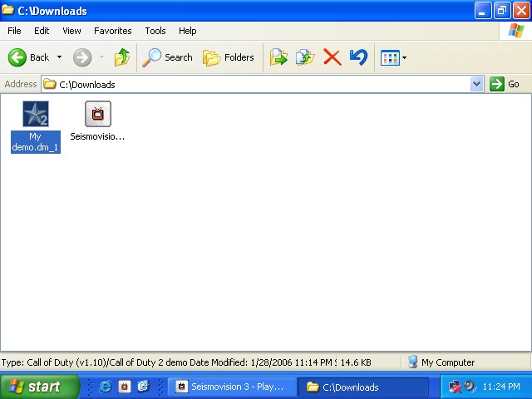
Task: Open the Tools menu
Action: [155, 31]
